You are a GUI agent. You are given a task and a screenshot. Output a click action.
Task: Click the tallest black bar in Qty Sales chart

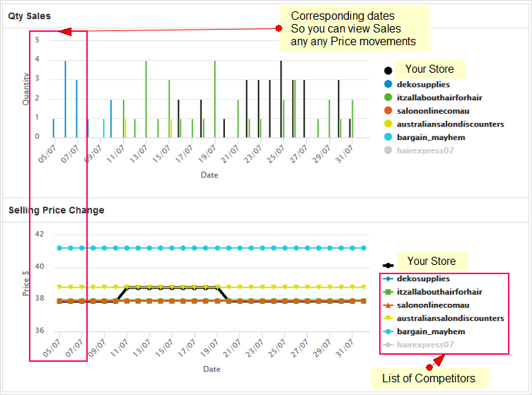click(x=281, y=99)
